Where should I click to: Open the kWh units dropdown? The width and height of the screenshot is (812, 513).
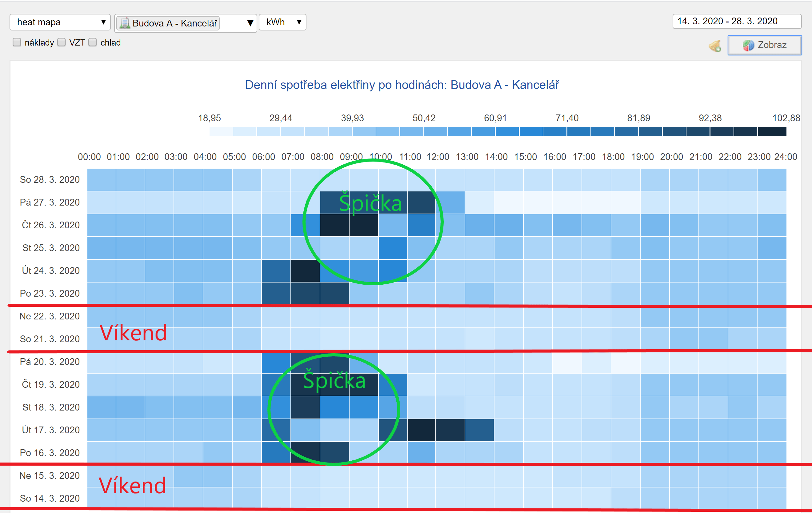pos(282,22)
